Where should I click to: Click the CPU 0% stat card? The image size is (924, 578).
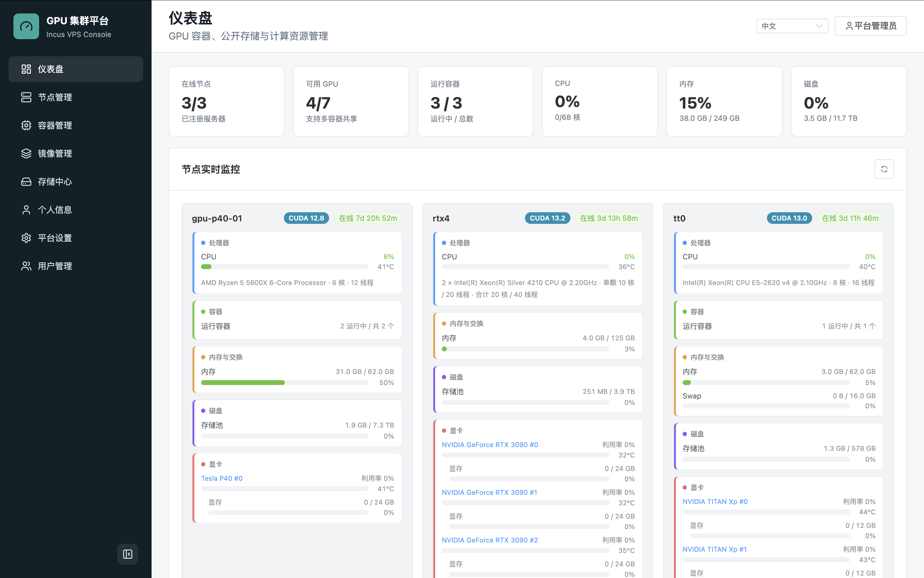tap(600, 101)
